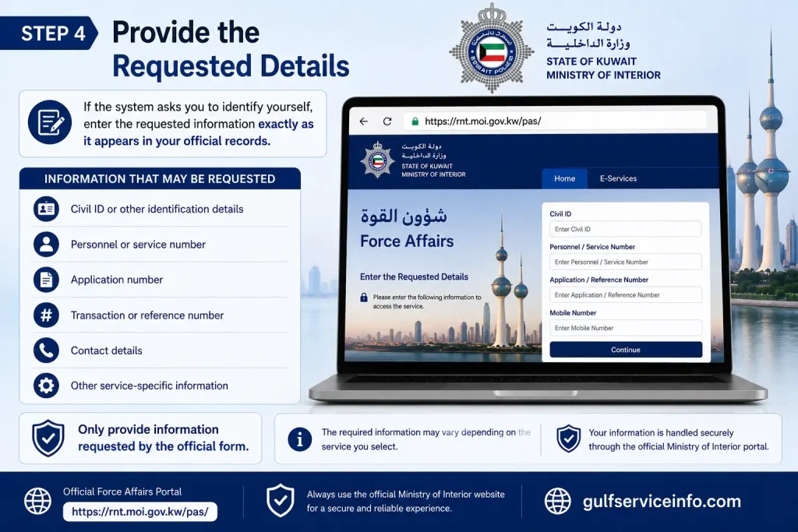The width and height of the screenshot is (798, 532).
Task: Click 'Enter the Requested Details' heading
Action: (x=414, y=277)
